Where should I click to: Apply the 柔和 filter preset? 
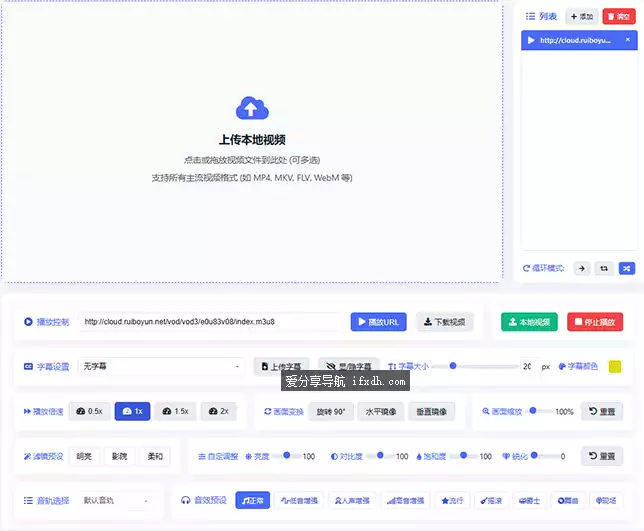(x=155, y=456)
